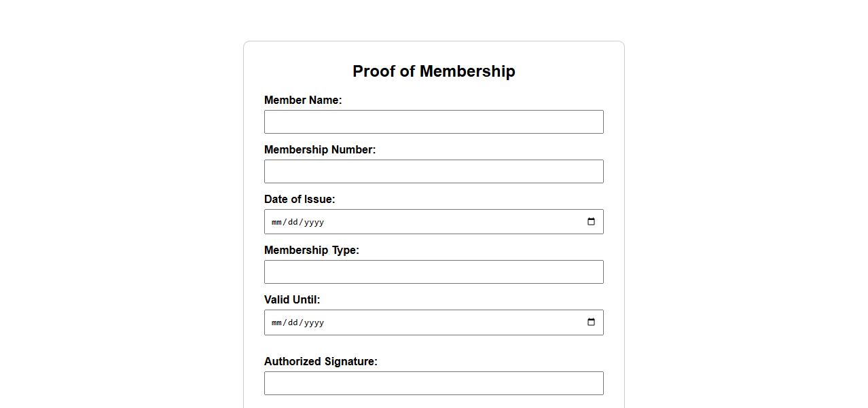Click the Date of Issue label
Image resolution: width=868 pixels, height=408 pixels.
(300, 200)
